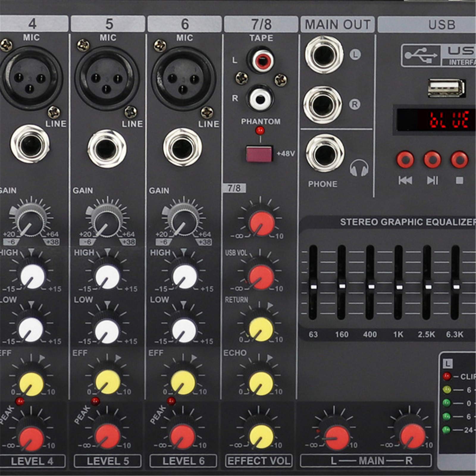Click the channel 6 EFF yellow knob
This screenshot has height=476, width=476.
click(184, 382)
